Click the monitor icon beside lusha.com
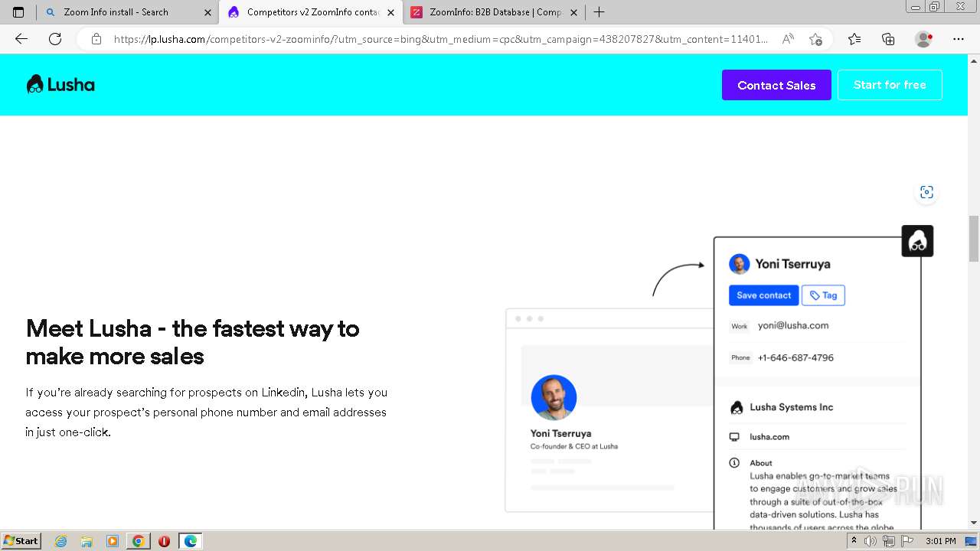Screen dimensions: 980x551 [734, 437]
